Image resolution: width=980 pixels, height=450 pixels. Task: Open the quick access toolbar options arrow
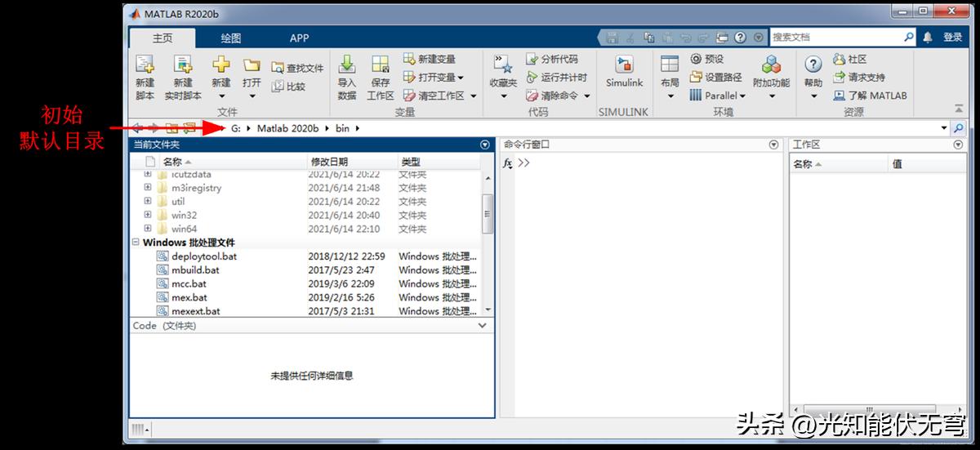coord(758,38)
